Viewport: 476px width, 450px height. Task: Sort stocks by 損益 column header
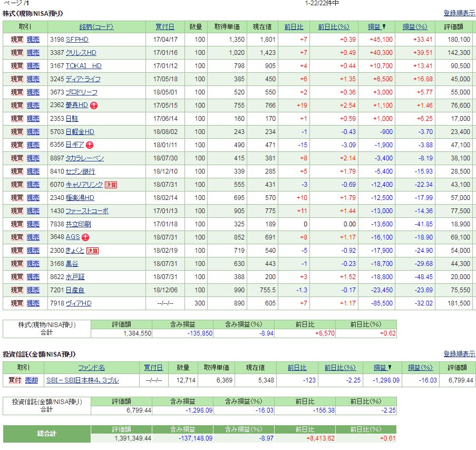[376, 27]
